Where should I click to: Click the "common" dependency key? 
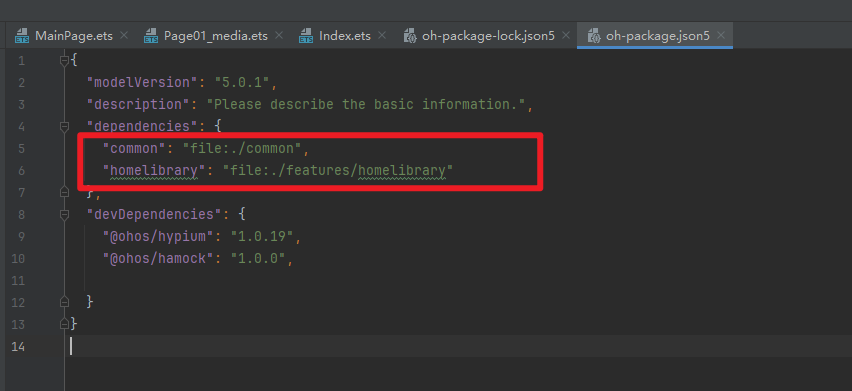134,148
